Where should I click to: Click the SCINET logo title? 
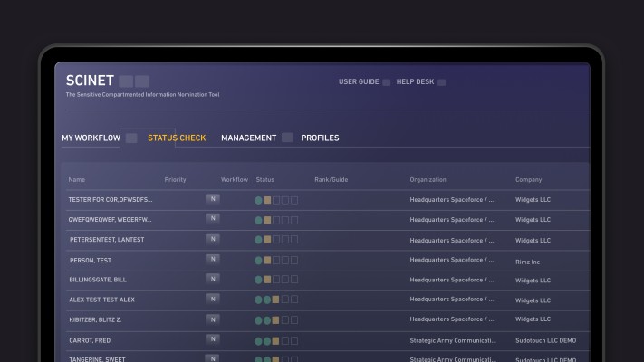(90, 81)
